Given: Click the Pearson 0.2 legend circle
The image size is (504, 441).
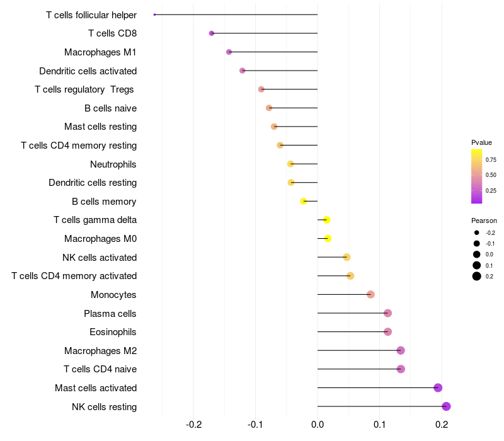Looking at the screenshot, I should 476,276.
